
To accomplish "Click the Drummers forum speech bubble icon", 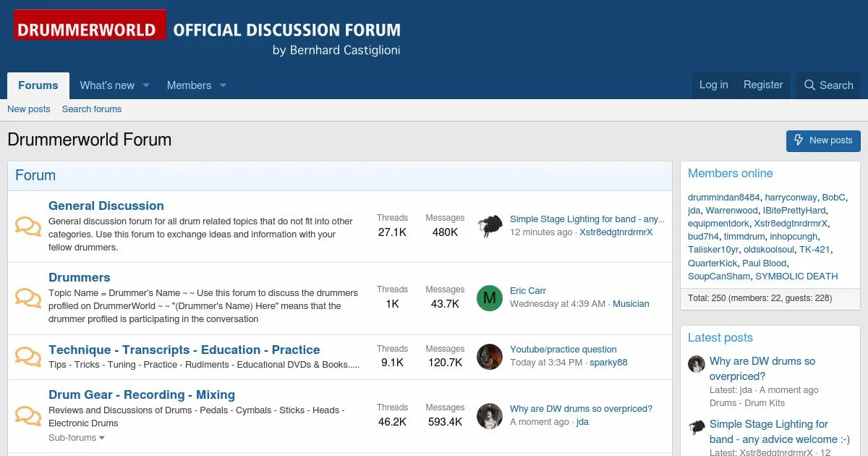I will coord(28,298).
